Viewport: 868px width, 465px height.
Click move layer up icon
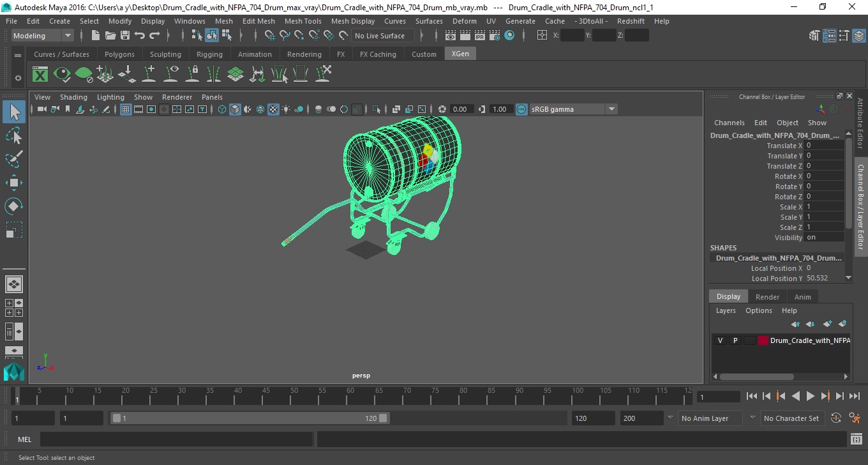click(796, 324)
